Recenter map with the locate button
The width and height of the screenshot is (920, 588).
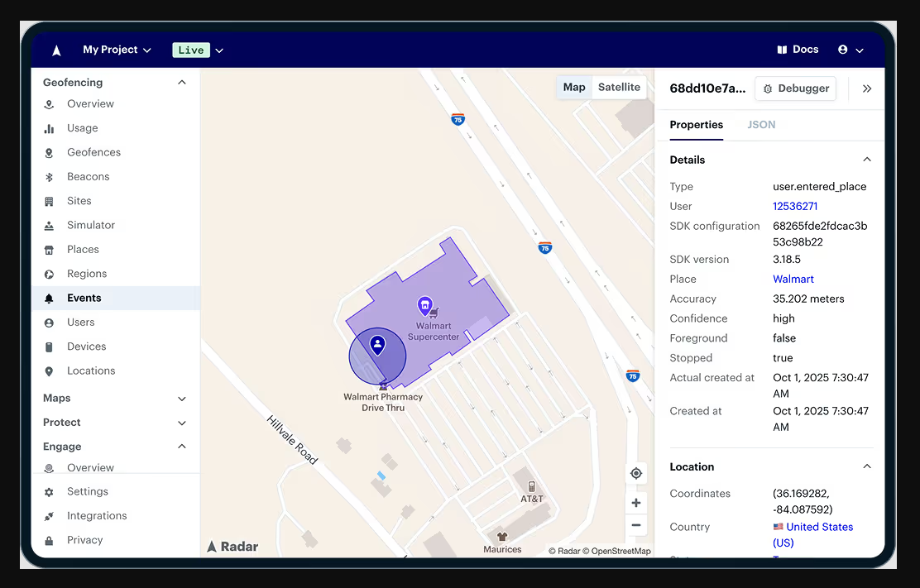point(636,473)
